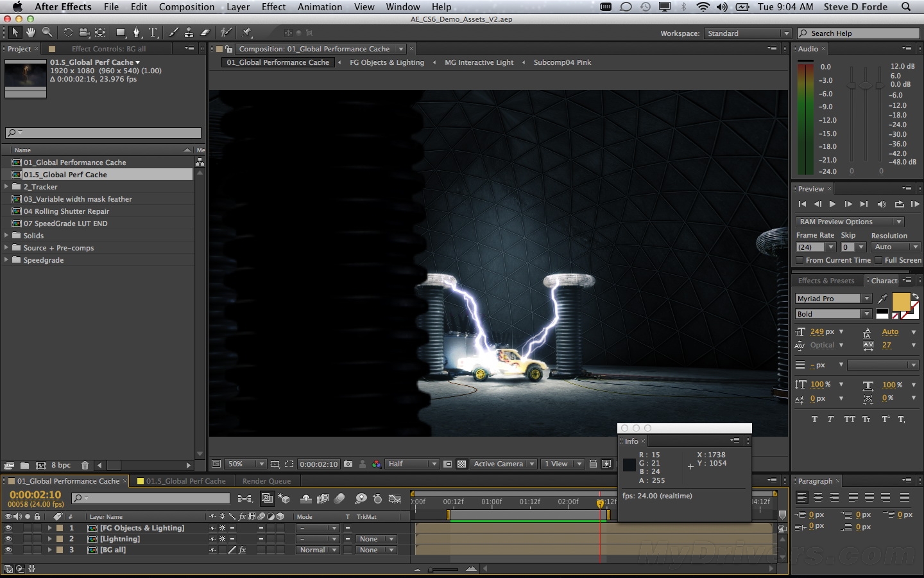Expand the 2_Tracker folder
The height and width of the screenshot is (578, 924).
(x=6, y=187)
